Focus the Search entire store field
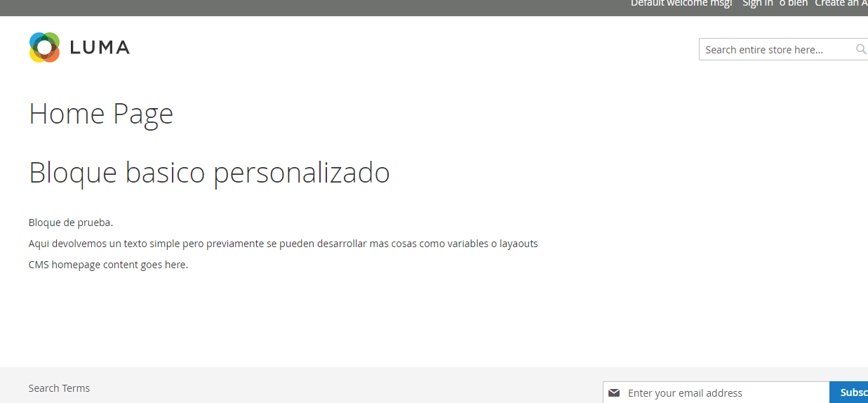 click(783, 49)
